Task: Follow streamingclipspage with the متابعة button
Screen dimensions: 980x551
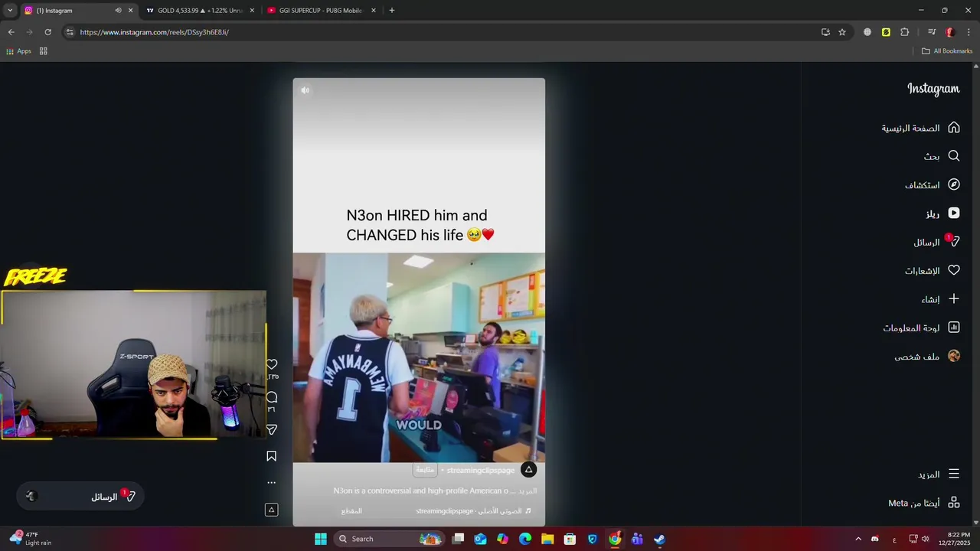Action: click(x=425, y=470)
